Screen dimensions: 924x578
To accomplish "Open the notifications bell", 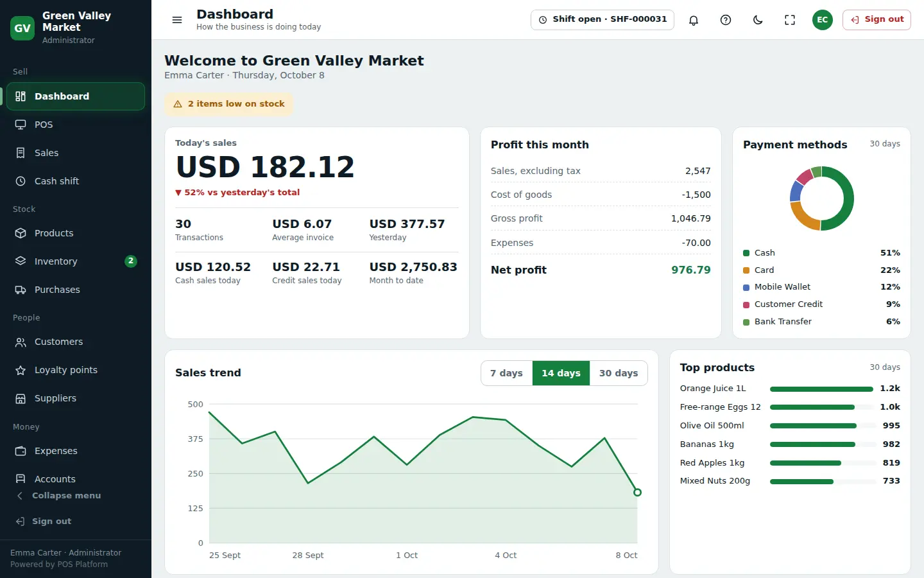I will (x=694, y=20).
